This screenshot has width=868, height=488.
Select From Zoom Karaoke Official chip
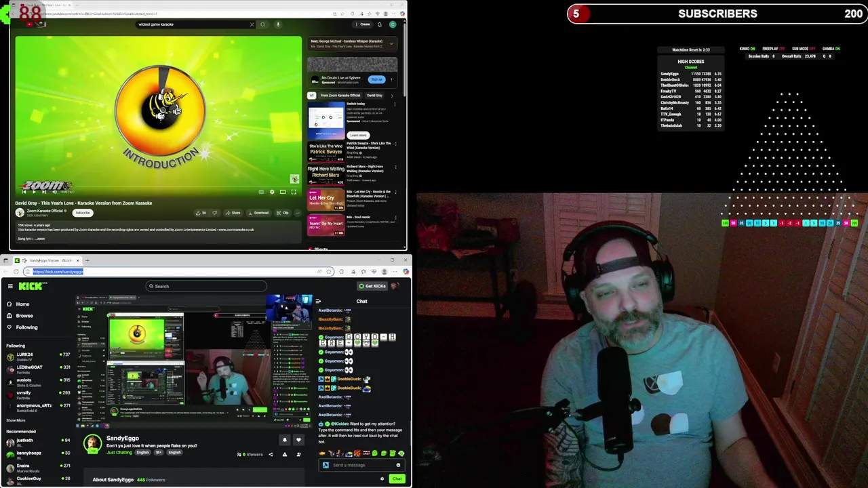point(340,96)
